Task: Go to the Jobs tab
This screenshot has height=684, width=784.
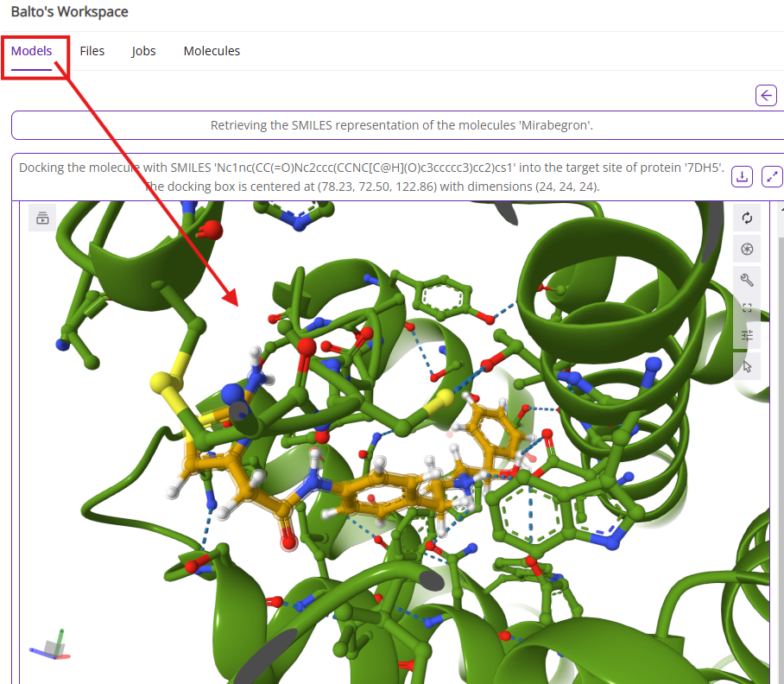Action: (x=143, y=51)
